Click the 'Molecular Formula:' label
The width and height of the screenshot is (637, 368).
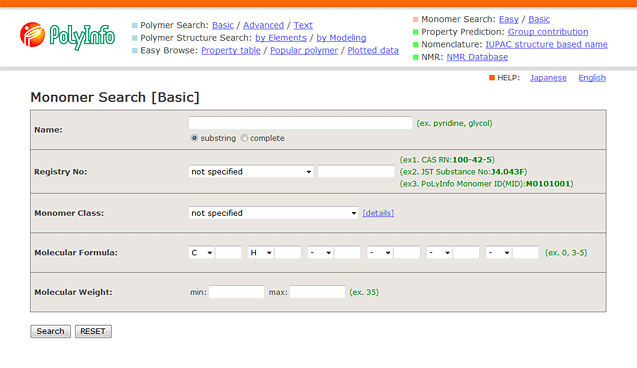click(76, 253)
